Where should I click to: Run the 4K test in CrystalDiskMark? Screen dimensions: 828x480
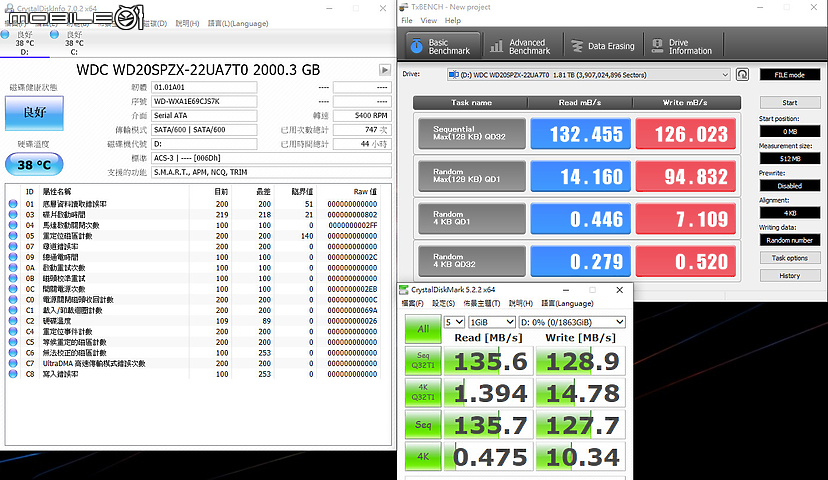(423, 456)
